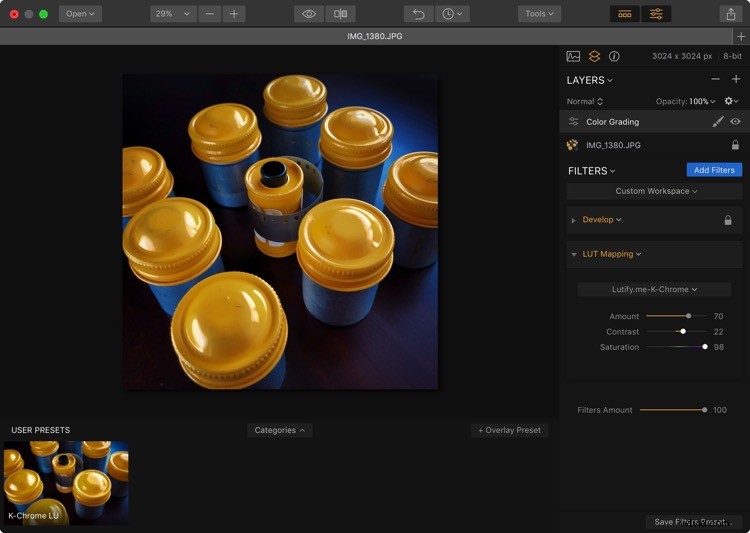Toggle the side panel sliders button

pyautogui.click(x=656, y=14)
